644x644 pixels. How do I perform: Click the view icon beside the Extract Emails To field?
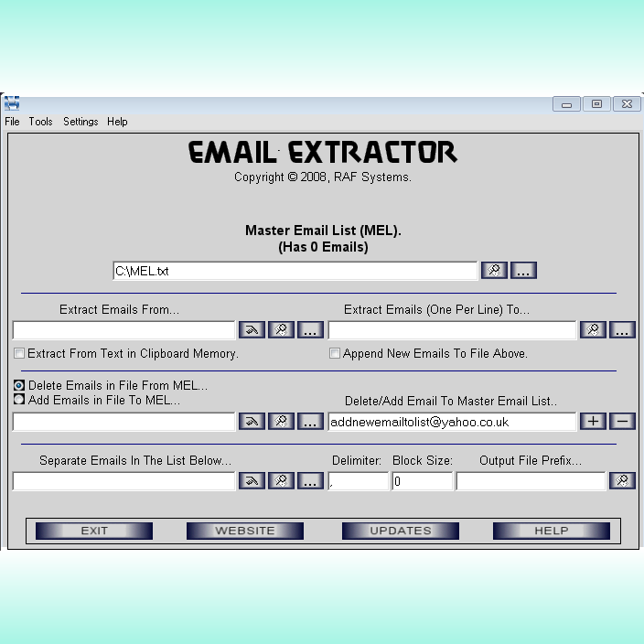click(593, 330)
